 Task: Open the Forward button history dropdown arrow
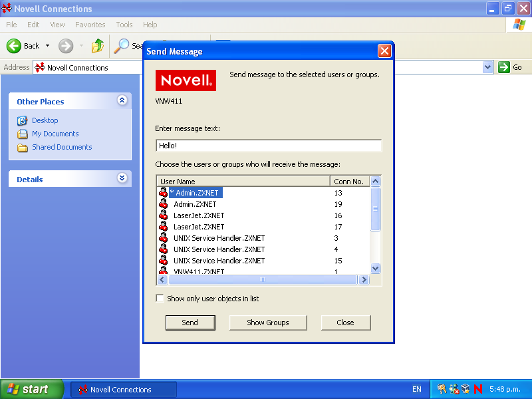click(81, 46)
